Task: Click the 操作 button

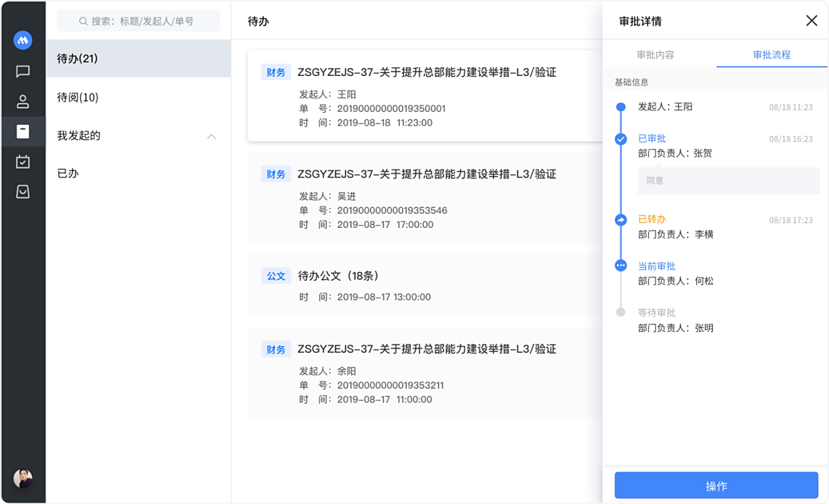Action: click(716, 486)
